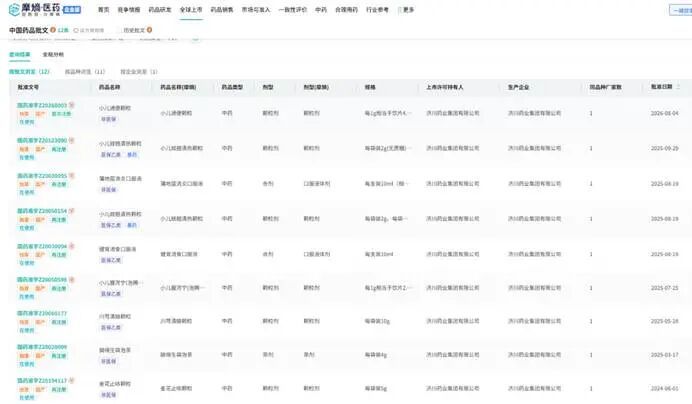
Task: Select the 按企业浏览 (1) view
Action: point(139,72)
